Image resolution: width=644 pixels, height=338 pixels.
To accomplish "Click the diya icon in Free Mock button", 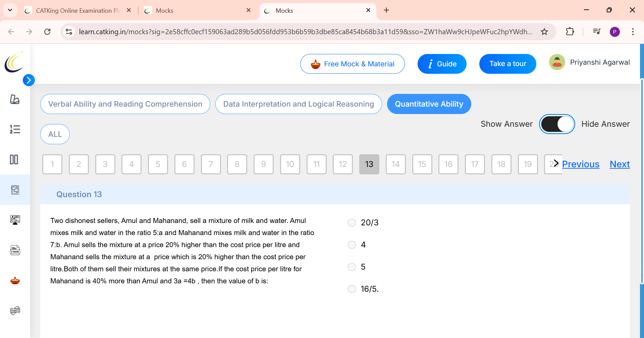I will (x=315, y=64).
